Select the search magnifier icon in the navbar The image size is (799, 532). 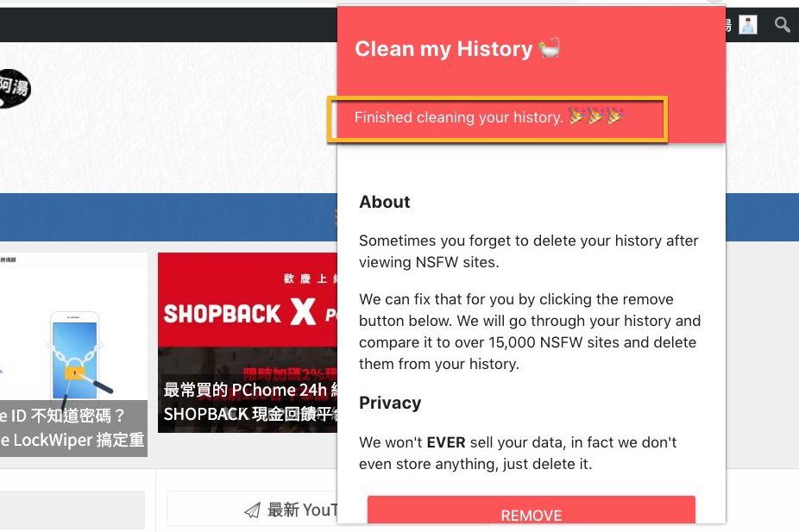(x=782, y=24)
